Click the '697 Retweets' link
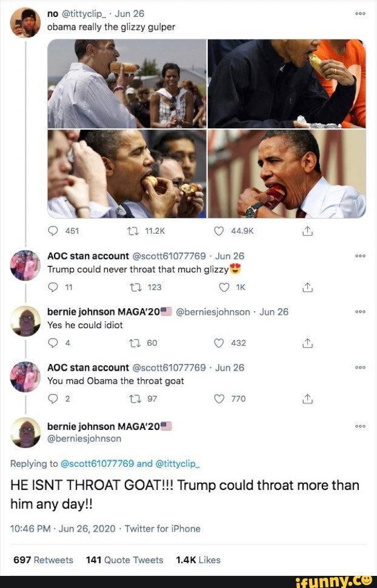377x588 pixels. coord(42,560)
